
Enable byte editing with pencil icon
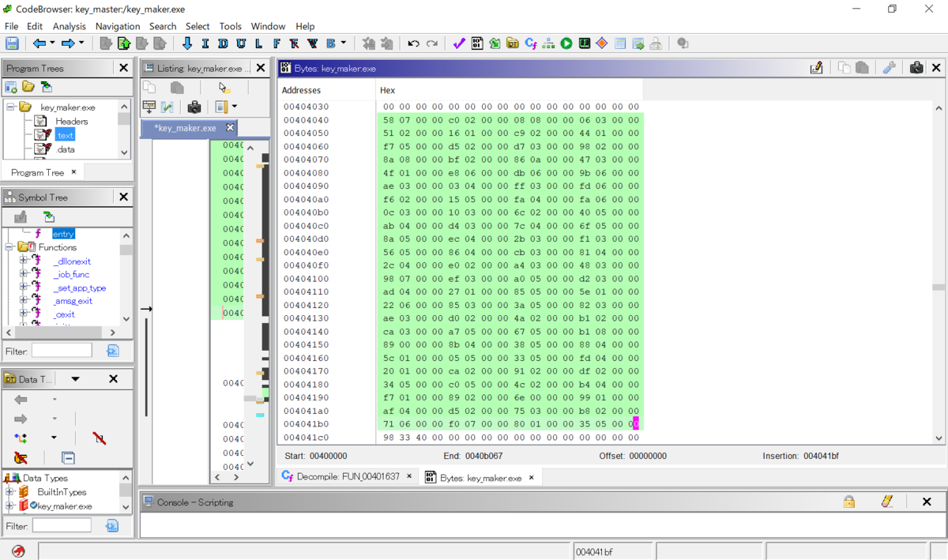(x=817, y=68)
